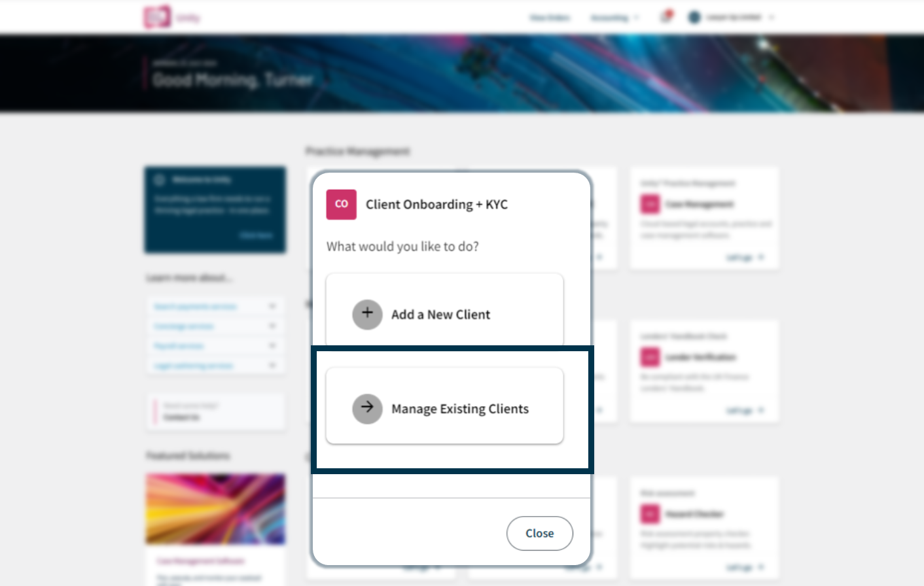924x586 pixels.
Task: Open the colorful Featured Solutions thumbnail
Action: 215,509
